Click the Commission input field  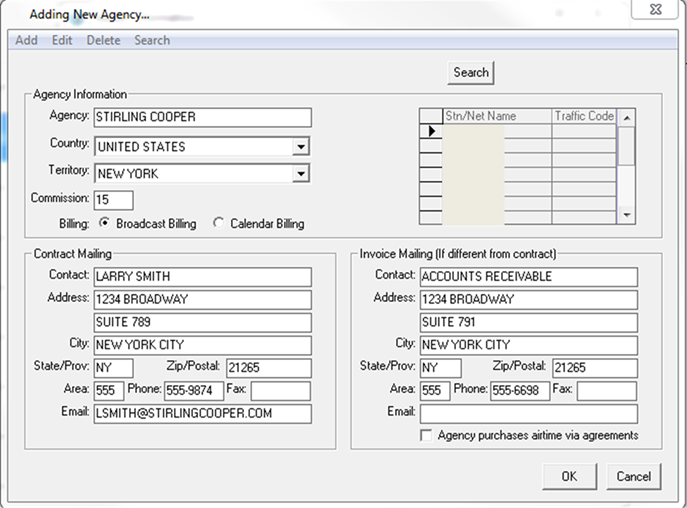click(x=113, y=200)
